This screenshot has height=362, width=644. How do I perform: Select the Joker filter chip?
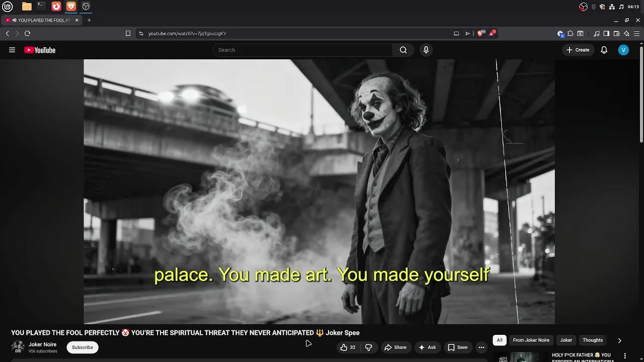tap(566, 340)
